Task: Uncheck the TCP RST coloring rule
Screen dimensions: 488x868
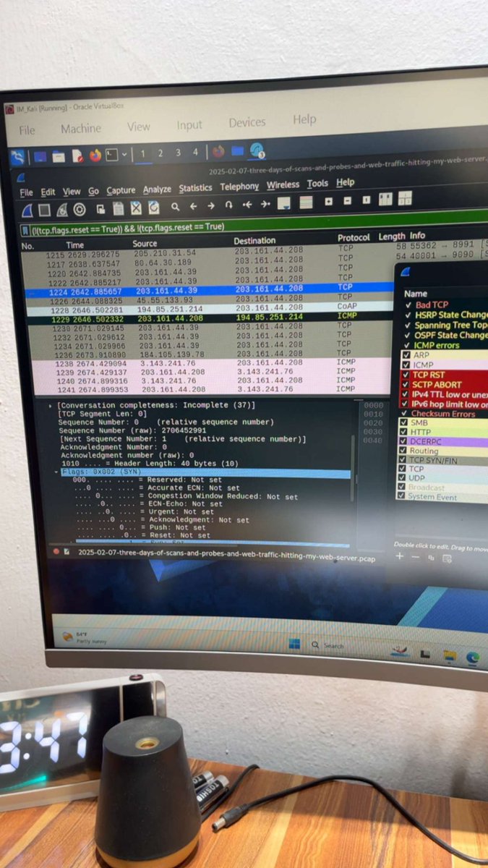Action: coord(406,375)
